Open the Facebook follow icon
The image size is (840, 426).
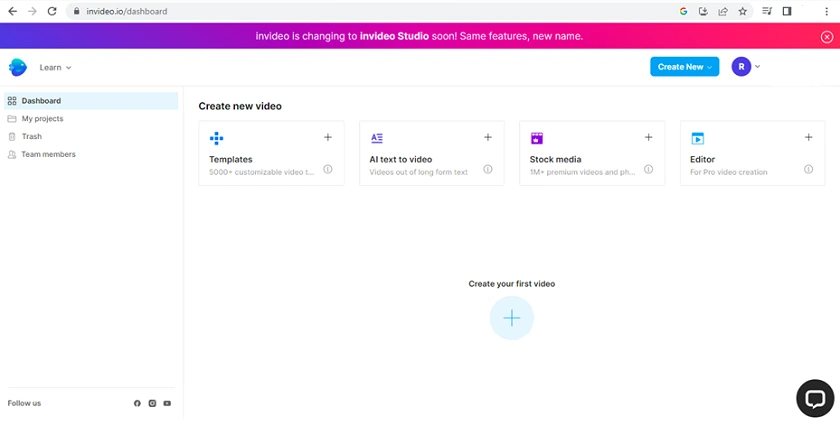(x=137, y=403)
